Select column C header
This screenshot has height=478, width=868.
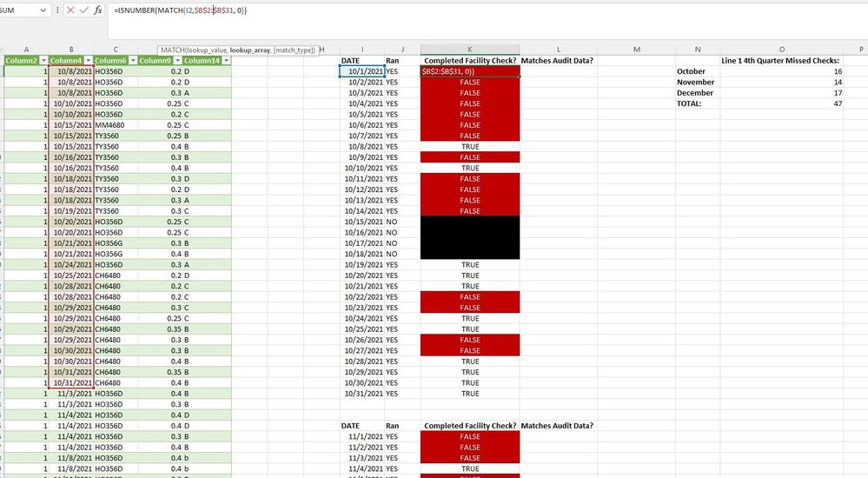point(116,50)
